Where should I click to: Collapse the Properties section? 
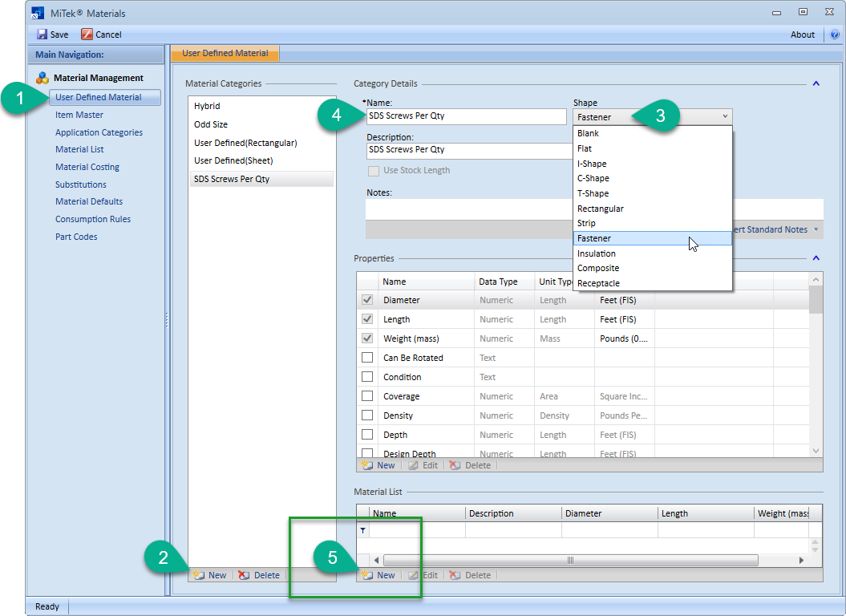[816, 258]
